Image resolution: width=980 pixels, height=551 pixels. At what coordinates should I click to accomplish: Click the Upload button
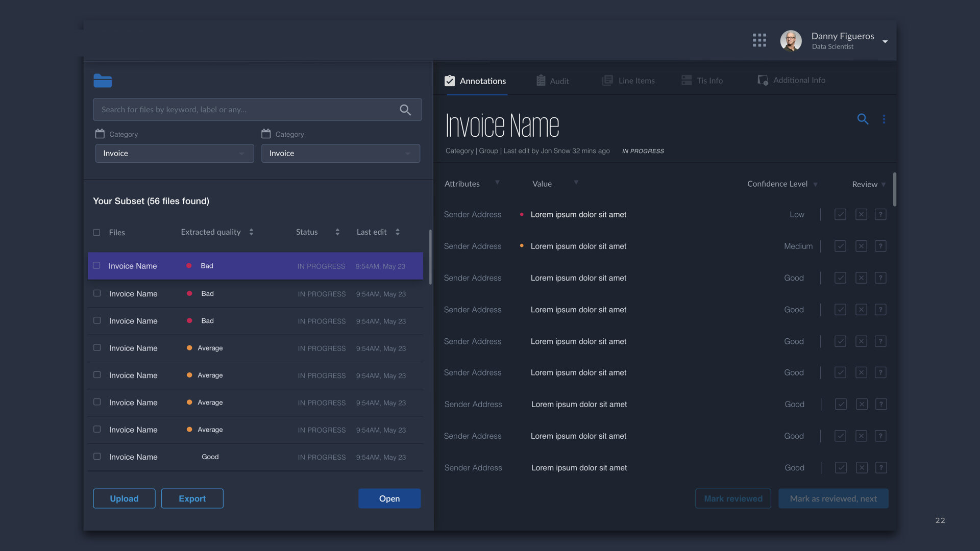[x=124, y=498]
